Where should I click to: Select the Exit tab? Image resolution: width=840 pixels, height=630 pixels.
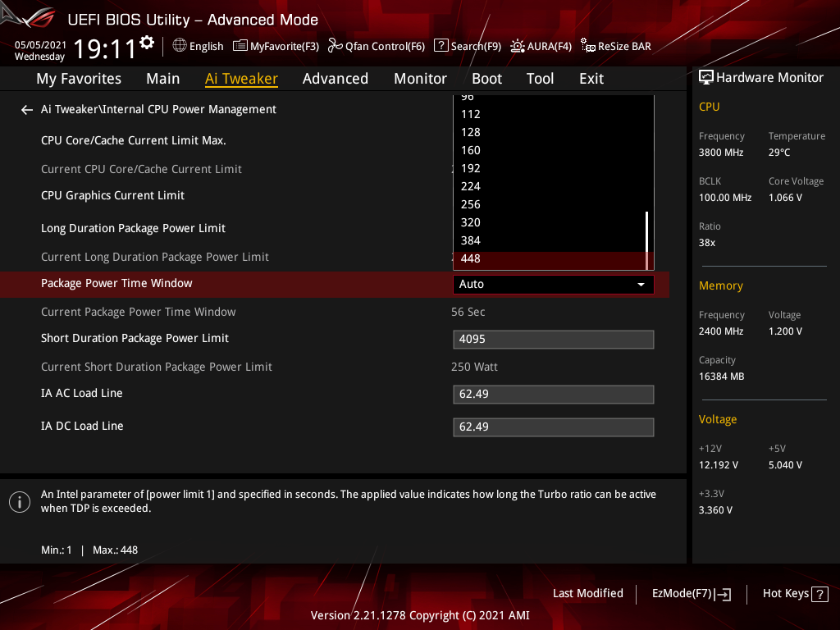(x=591, y=79)
